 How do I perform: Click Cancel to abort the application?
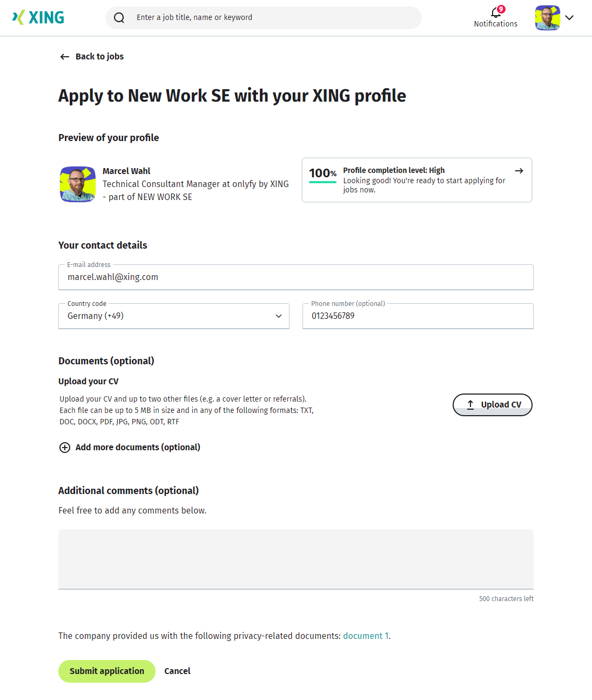coord(177,671)
